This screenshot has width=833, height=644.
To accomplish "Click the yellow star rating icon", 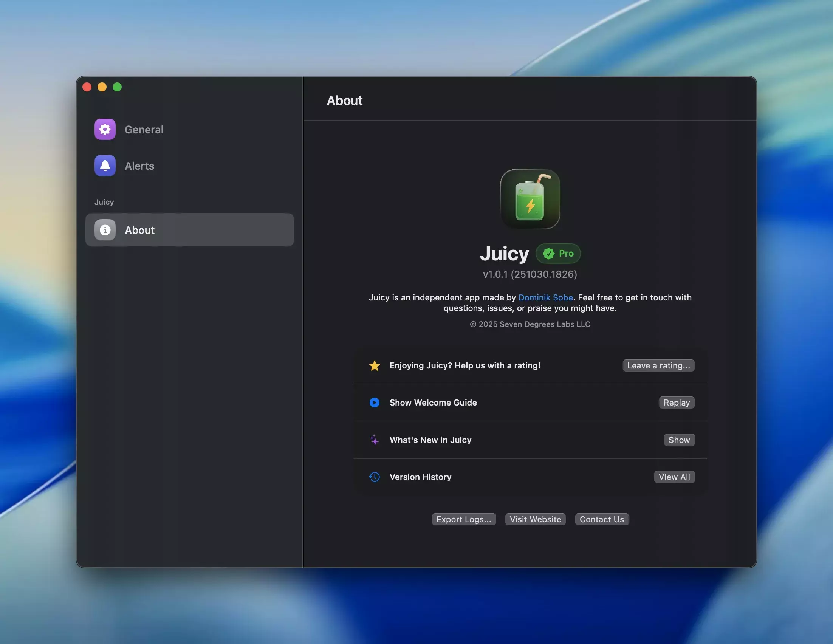I will click(x=374, y=366).
